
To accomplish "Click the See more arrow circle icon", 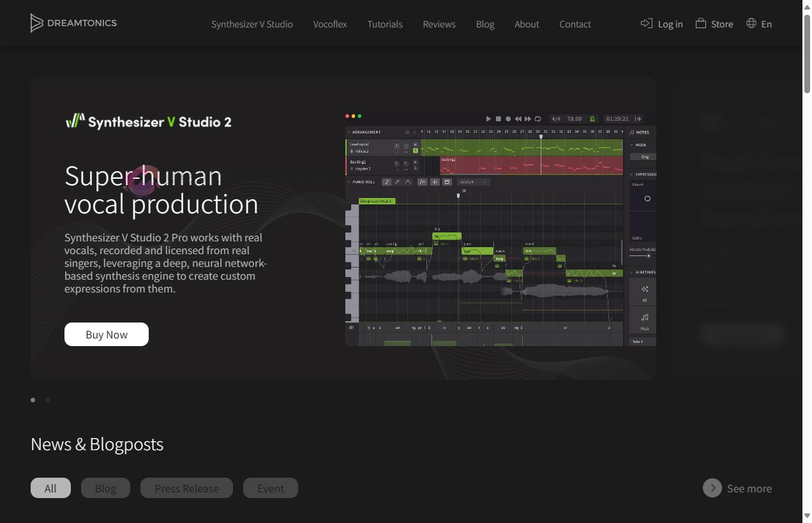I will click(712, 488).
